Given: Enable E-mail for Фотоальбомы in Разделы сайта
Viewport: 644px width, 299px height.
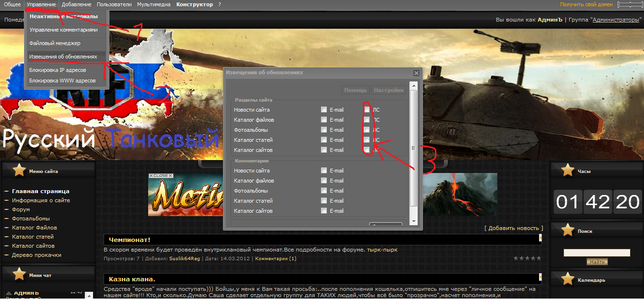Looking at the screenshot, I should click(x=324, y=130).
